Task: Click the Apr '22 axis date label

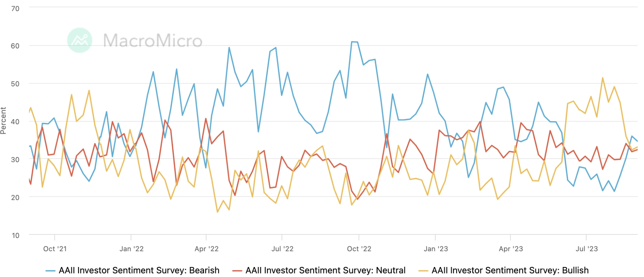Action: [207, 249]
